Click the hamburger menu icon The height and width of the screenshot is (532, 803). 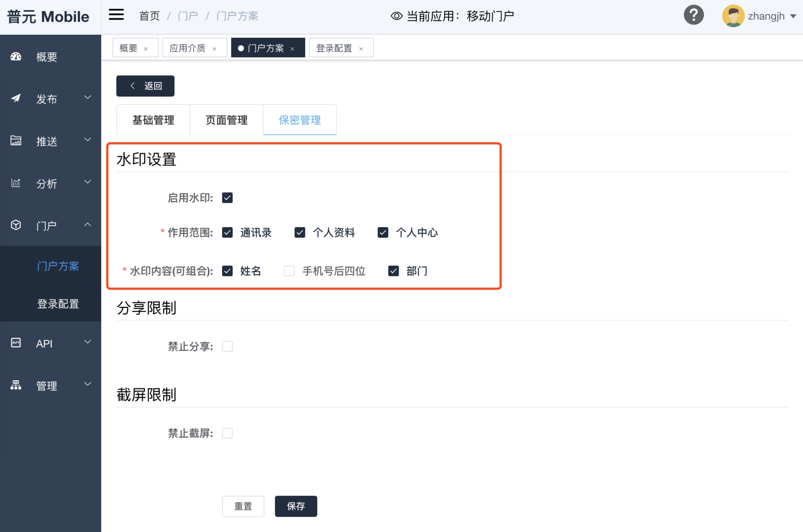coord(116,15)
